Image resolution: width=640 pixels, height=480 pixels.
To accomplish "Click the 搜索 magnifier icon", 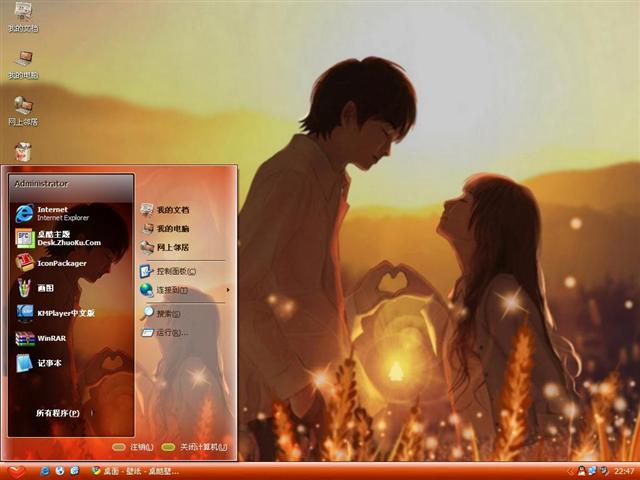I will (146, 313).
